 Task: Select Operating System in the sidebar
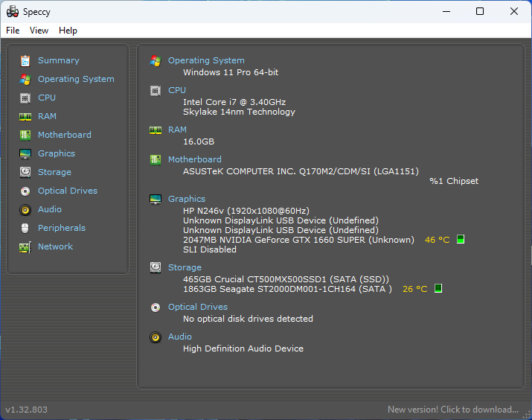(76, 79)
